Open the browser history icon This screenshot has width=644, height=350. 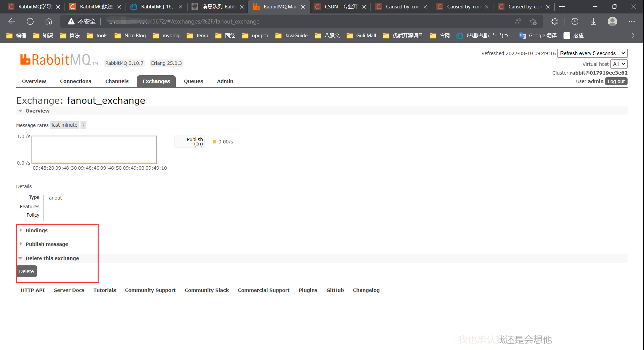tap(575, 21)
